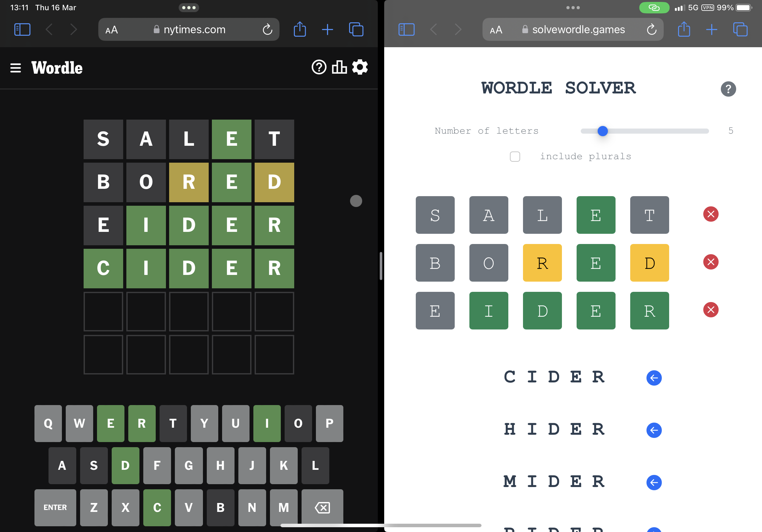Image resolution: width=762 pixels, height=532 pixels.
Task: Open the Wordle Solver help question mark
Action: click(x=728, y=89)
